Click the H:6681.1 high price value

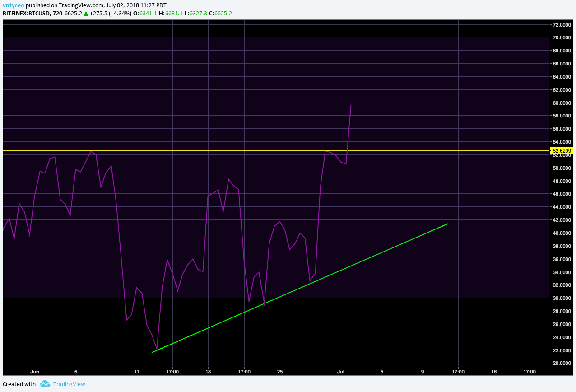pos(171,14)
